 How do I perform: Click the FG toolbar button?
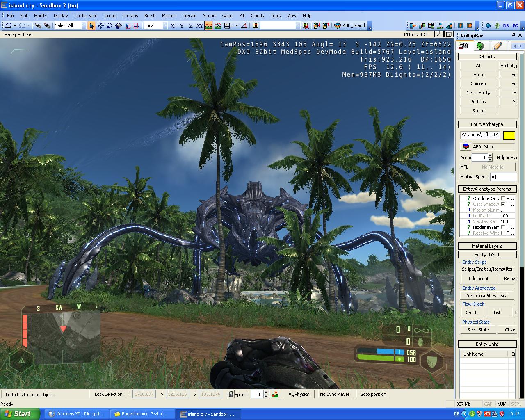[x=515, y=25]
